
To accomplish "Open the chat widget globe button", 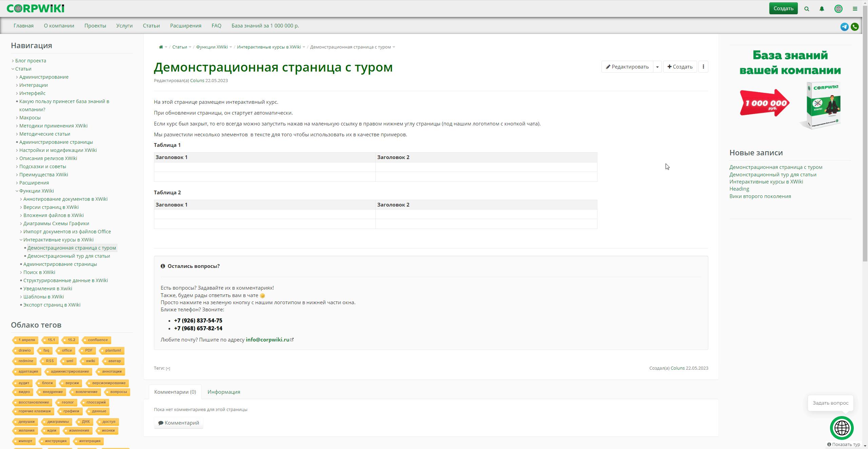I will 842,428.
